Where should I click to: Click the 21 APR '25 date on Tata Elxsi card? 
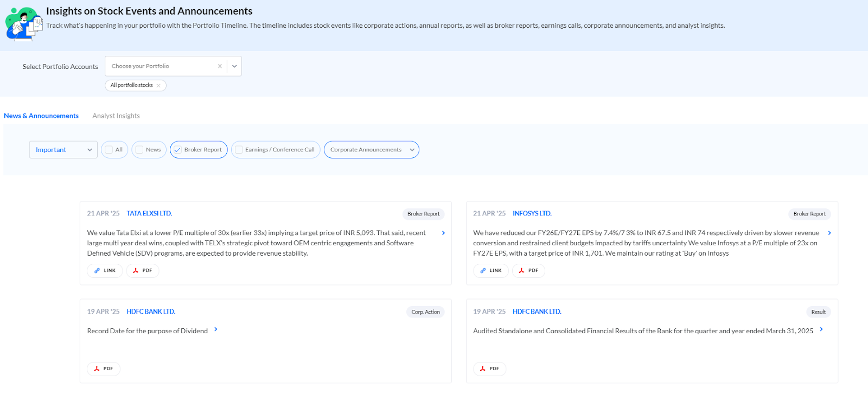coord(103,213)
